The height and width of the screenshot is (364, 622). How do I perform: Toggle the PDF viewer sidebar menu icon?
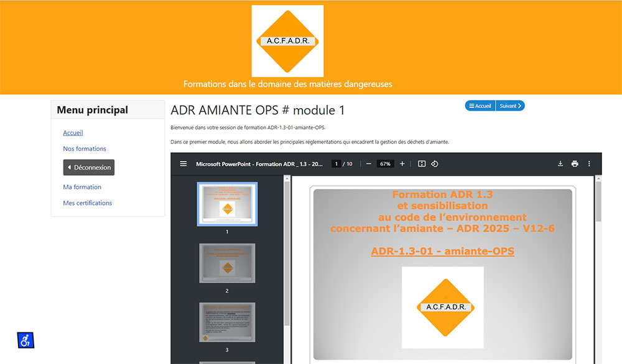183,163
